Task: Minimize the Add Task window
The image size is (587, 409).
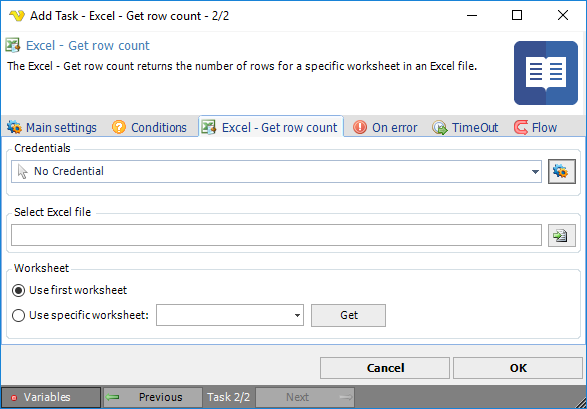Action: pyautogui.click(x=472, y=15)
